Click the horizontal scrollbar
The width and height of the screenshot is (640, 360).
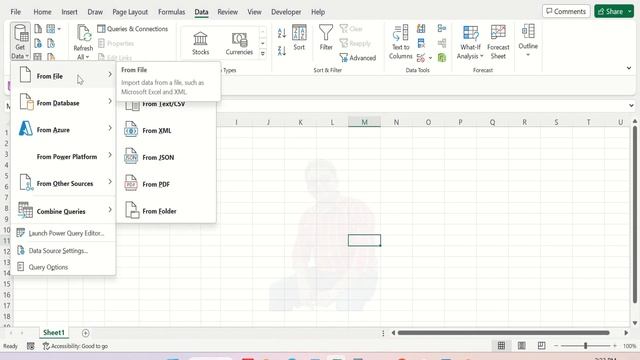tap(504, 333)
